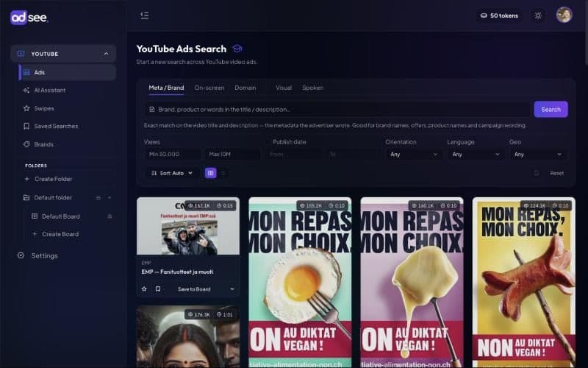Bookmark the EMP ad card
The width and height of the screenshot is (588, 368).
coord(158,289)
